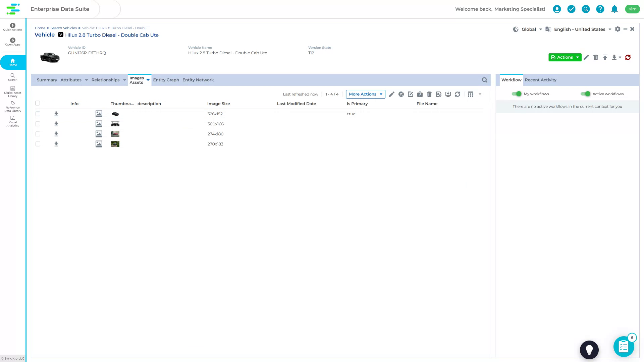
Task: Export to Excel using the XLS file icon
Action: 439,94
